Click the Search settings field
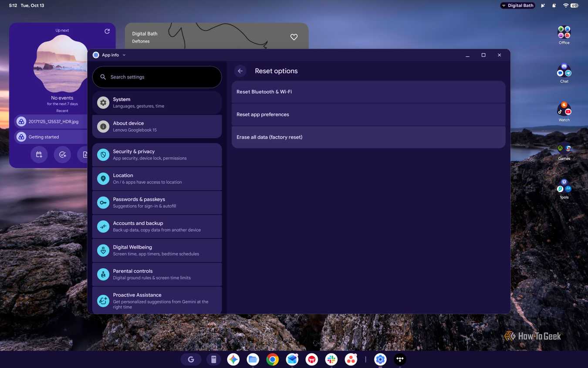 [157, 77]
